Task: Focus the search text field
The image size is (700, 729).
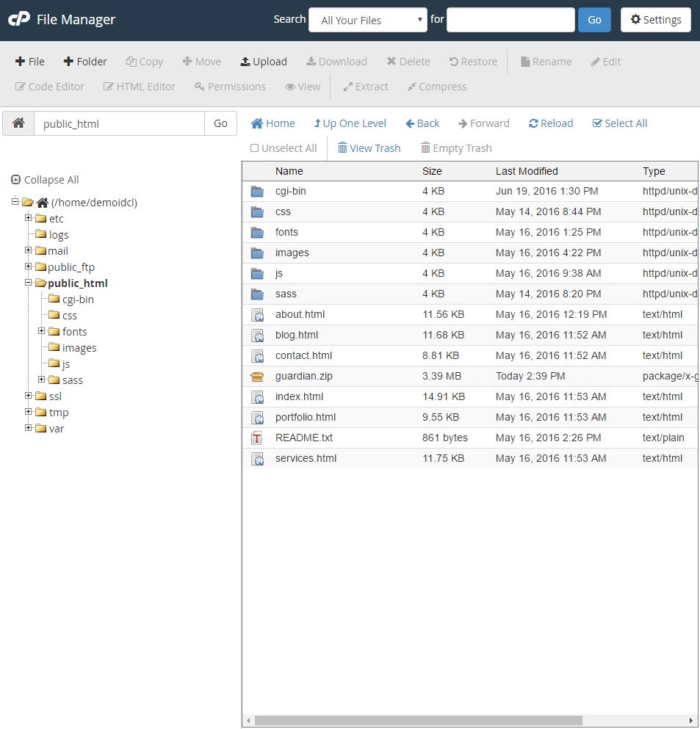Action: 510,20
